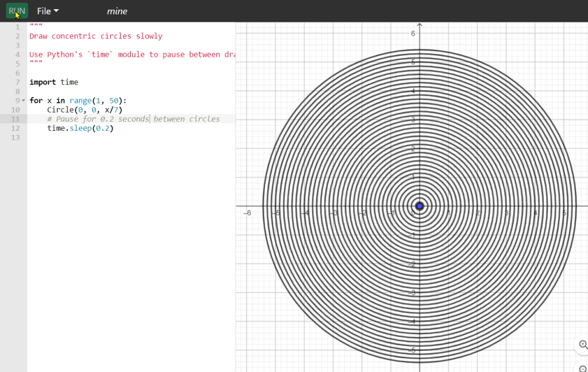588x372 pixels.
Task: Select the blue point at the origin
Action: coord(420,206)
